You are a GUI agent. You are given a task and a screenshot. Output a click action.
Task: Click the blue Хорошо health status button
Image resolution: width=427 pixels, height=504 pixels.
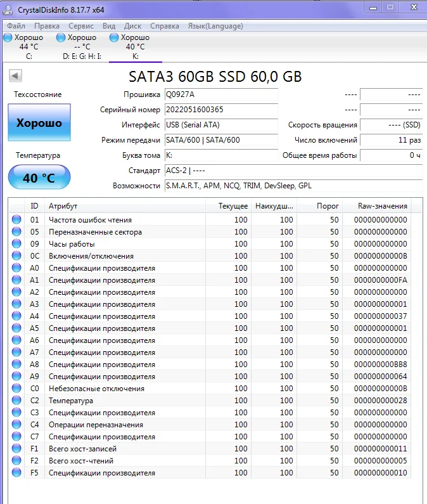point(39,122)
